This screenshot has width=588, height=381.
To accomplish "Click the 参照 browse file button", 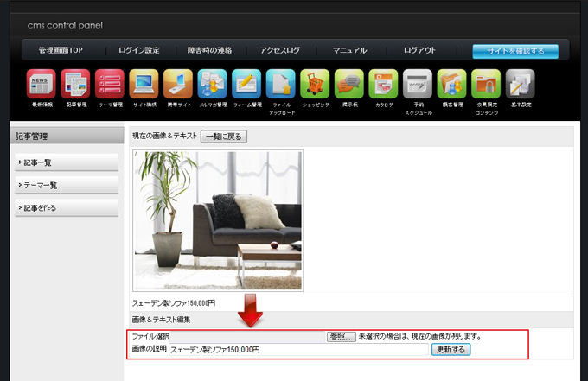I will pos(341,336).
